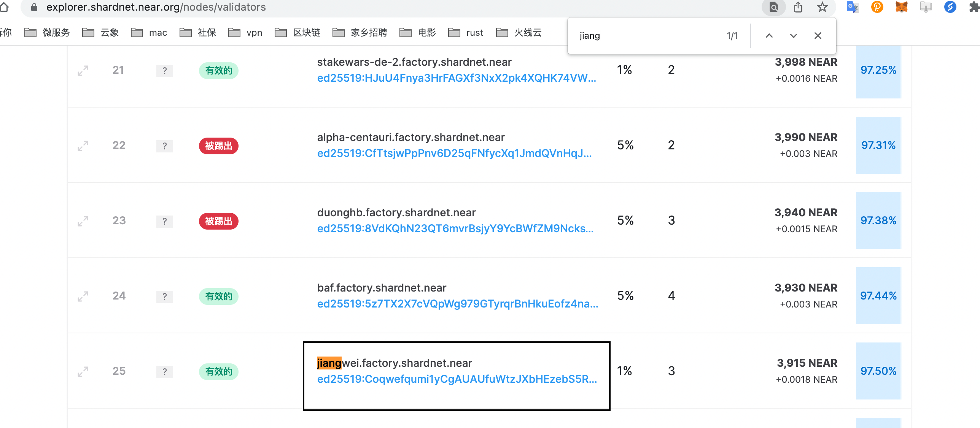Expand row 23 duonghb validator details
The height and width of the screenshot is (428, 980).
(x=83, y=221)
